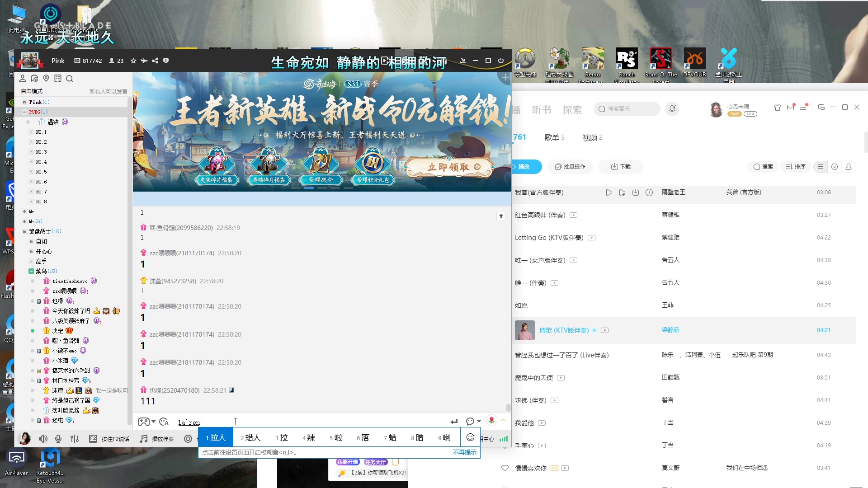
Task: Click the 搜索 button in the song list toolbar
Action: (763, 167)
